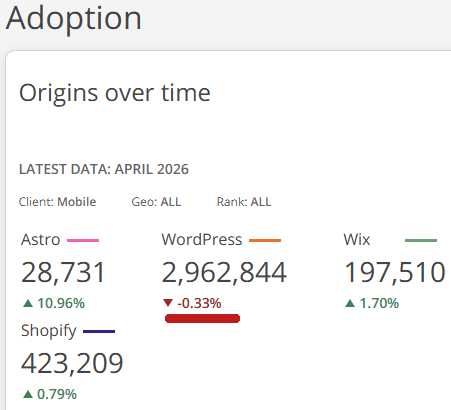Screen dimensions: 451x410
Task: Click the Adoption heading
Action: [74, 19]
